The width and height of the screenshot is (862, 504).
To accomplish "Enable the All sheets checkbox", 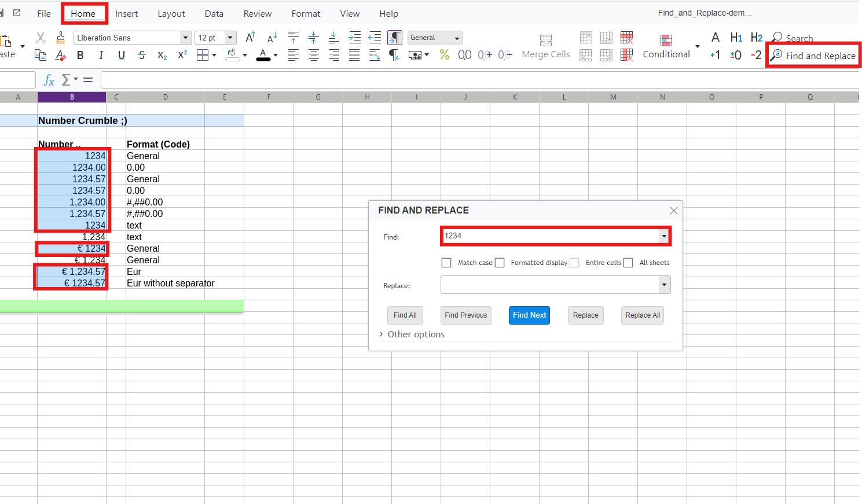I will tap(628, 263).
